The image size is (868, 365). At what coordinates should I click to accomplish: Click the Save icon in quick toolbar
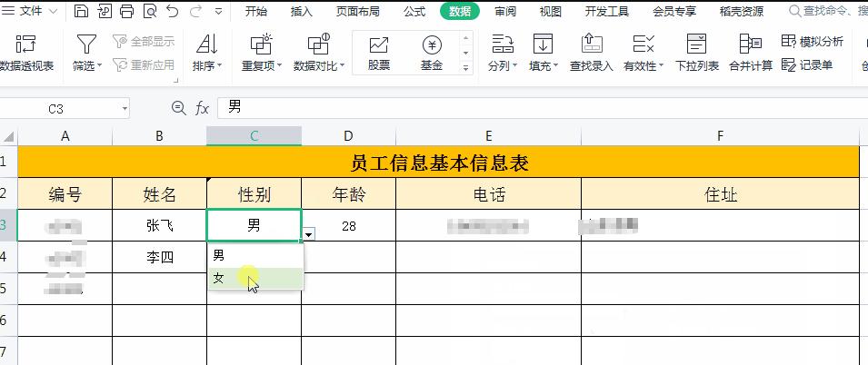pyautogui.click(x=81, y=11)
